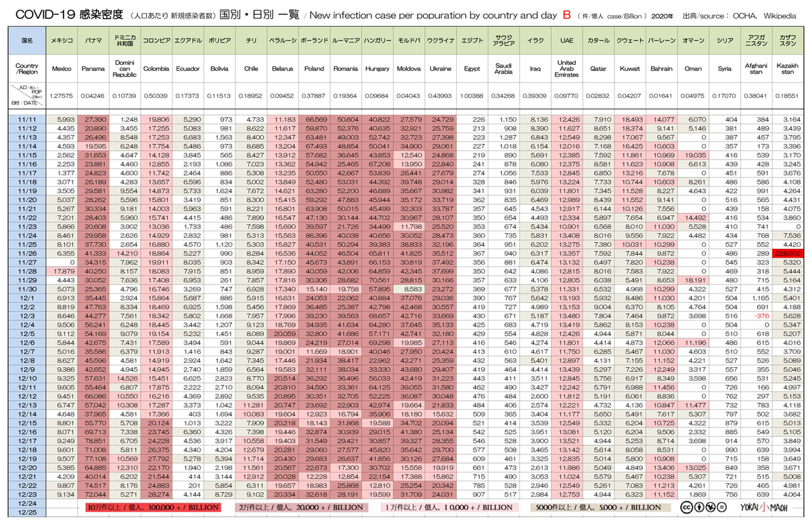Click the Colombia column header
This screenshot has width=812, height=522.
tap(156, 68)
